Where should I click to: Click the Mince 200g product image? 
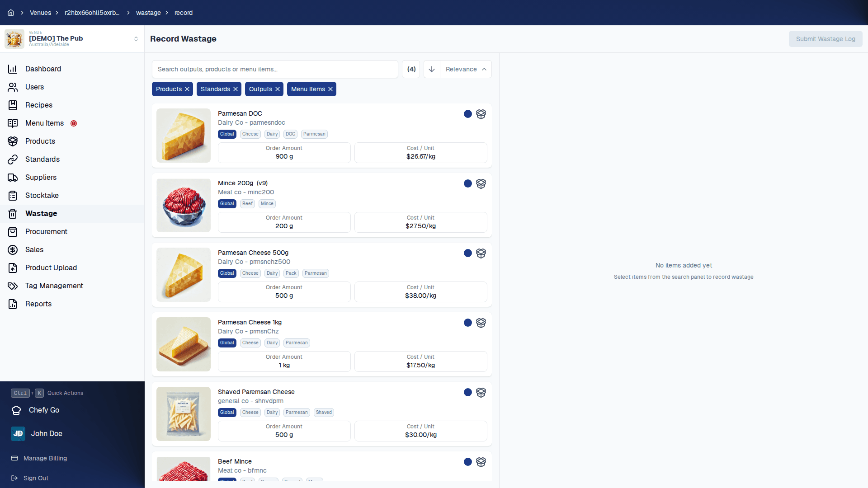point(184,205)
